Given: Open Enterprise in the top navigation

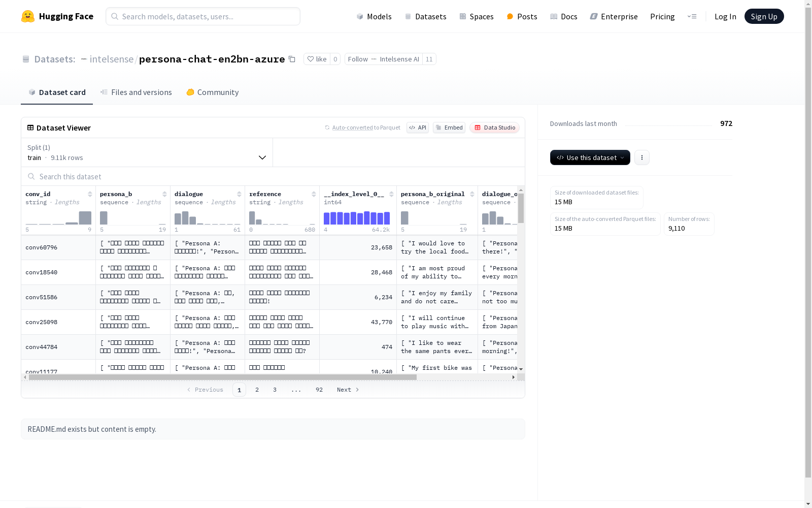Looking at the screenshot, I should [614, 16].
